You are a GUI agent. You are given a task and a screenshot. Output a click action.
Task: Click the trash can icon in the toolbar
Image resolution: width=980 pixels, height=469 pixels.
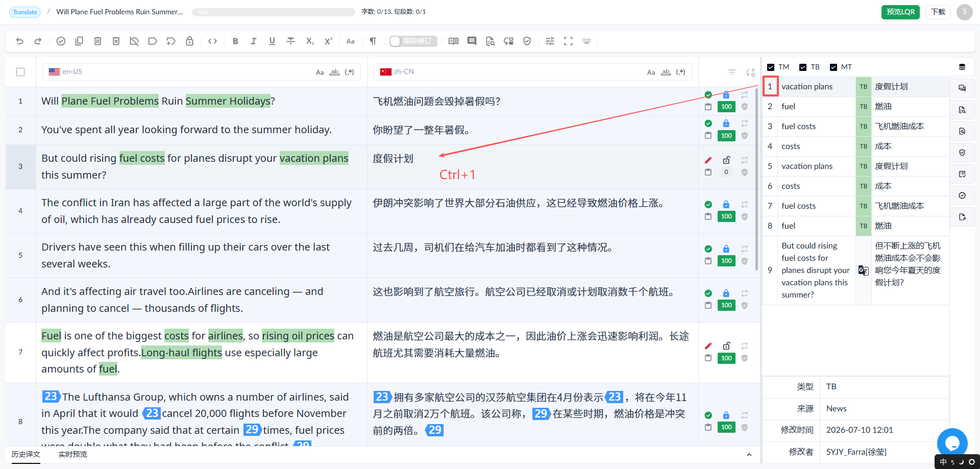click(97, 41)
